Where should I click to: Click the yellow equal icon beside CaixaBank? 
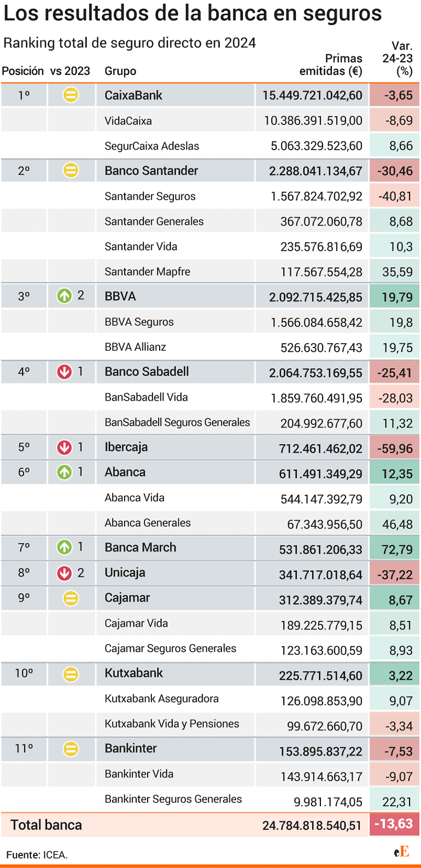pos(71,95)
